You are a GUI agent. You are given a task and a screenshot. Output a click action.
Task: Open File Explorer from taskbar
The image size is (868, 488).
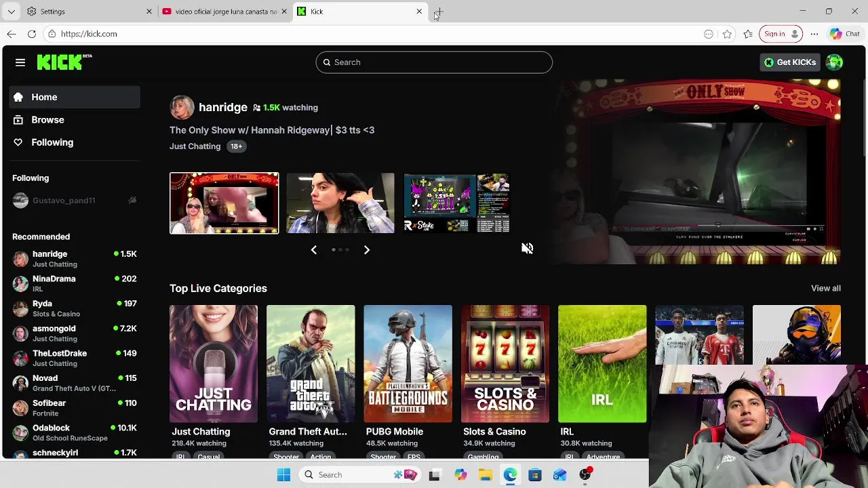[485, 475]
